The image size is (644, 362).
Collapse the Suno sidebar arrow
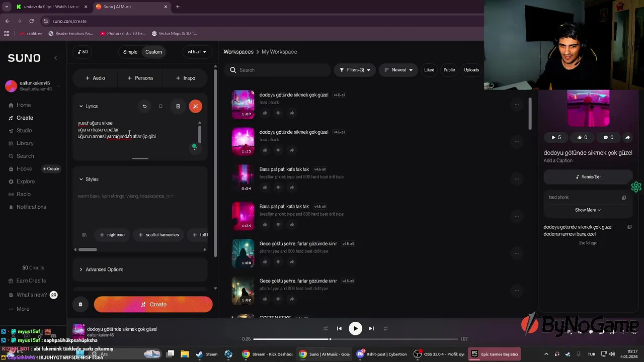(55, 58)
